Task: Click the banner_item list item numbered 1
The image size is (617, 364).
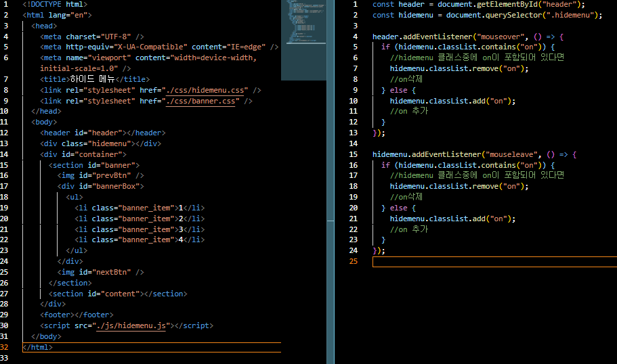Action: tap(140, 208)
